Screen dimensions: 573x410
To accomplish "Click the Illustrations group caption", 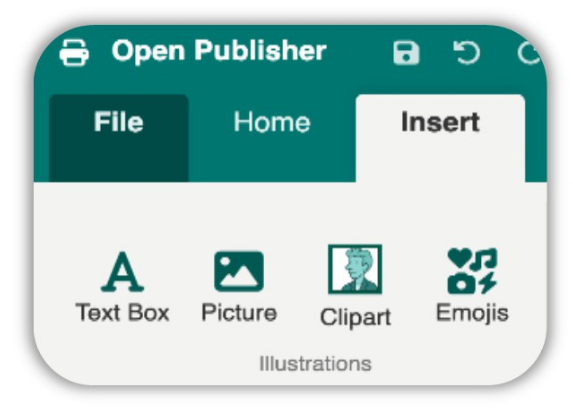I will pyautogui.click(x=315, y=364).
